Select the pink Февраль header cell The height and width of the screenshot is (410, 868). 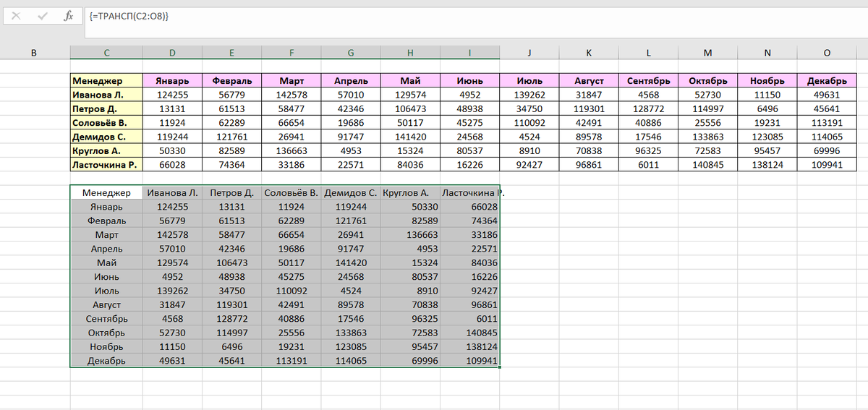click(x=231, y=81)
